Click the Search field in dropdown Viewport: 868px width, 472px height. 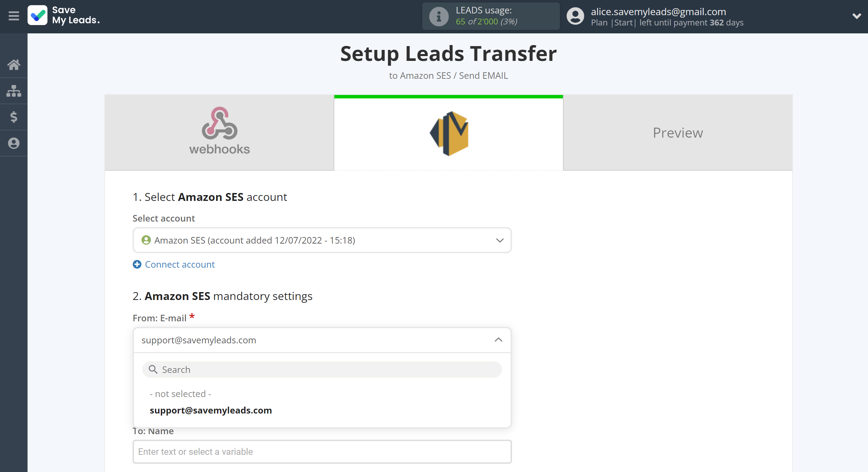322,369
